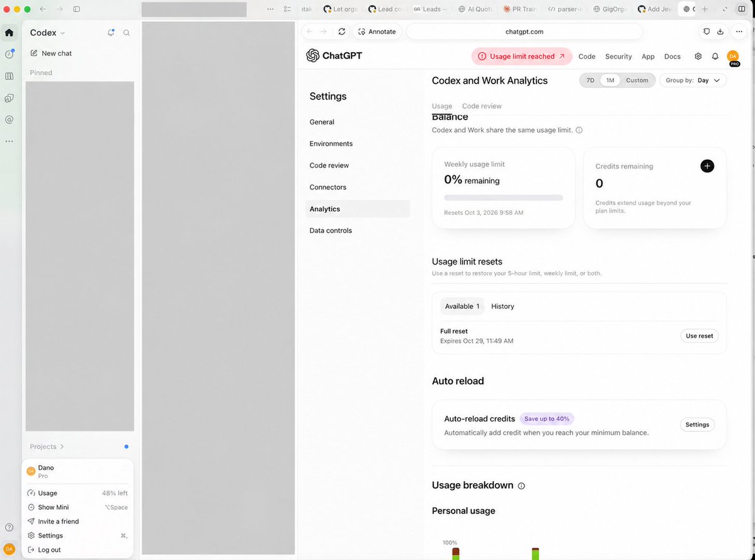Open the DA Pro profile avatar
This screenshot has height=560, width=755.
(733, 57)
